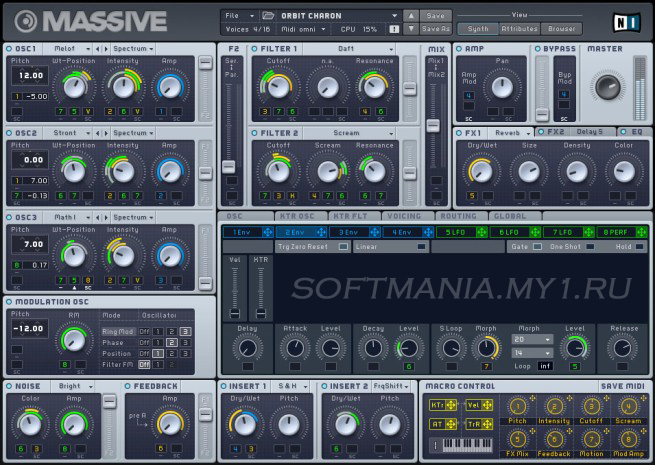This screenshot has width=655, height=465.
Task: Click the 3Env modulation handle cross icon
Action: 375,232
